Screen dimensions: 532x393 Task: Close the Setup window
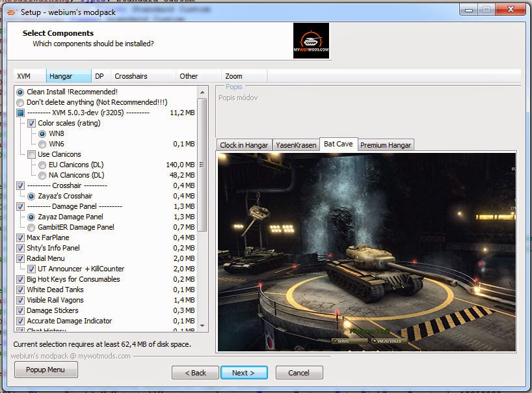click(x=511, y=10)
